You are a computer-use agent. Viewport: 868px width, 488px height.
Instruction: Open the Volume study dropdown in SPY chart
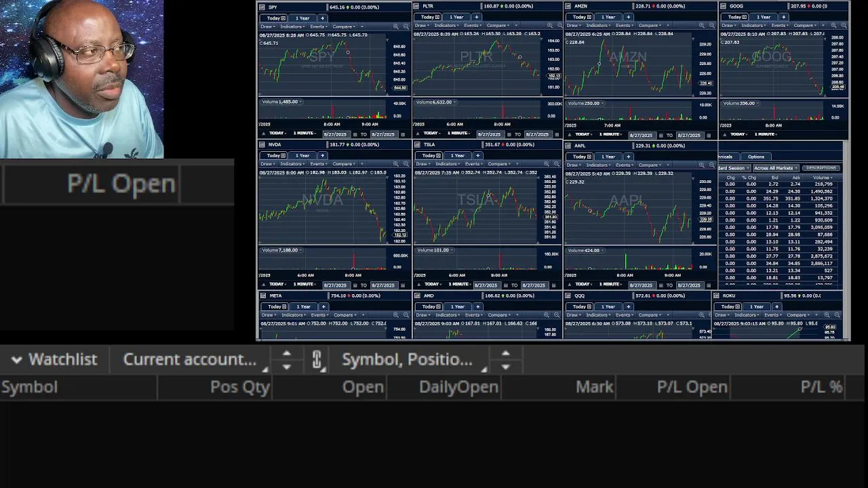click(281, 102)
